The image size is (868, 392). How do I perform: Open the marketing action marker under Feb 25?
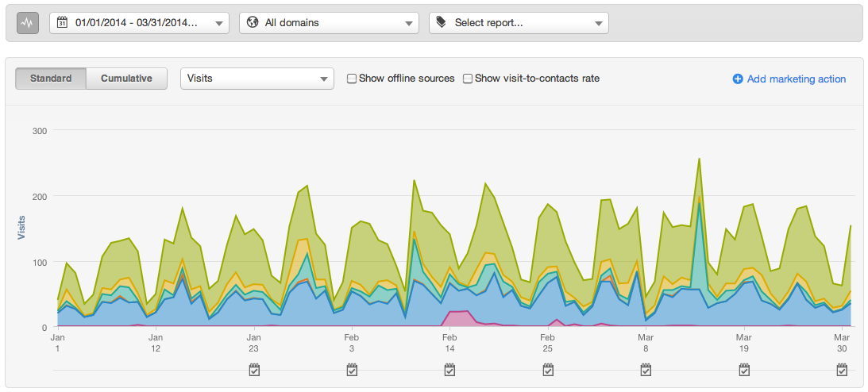[548, 370]
